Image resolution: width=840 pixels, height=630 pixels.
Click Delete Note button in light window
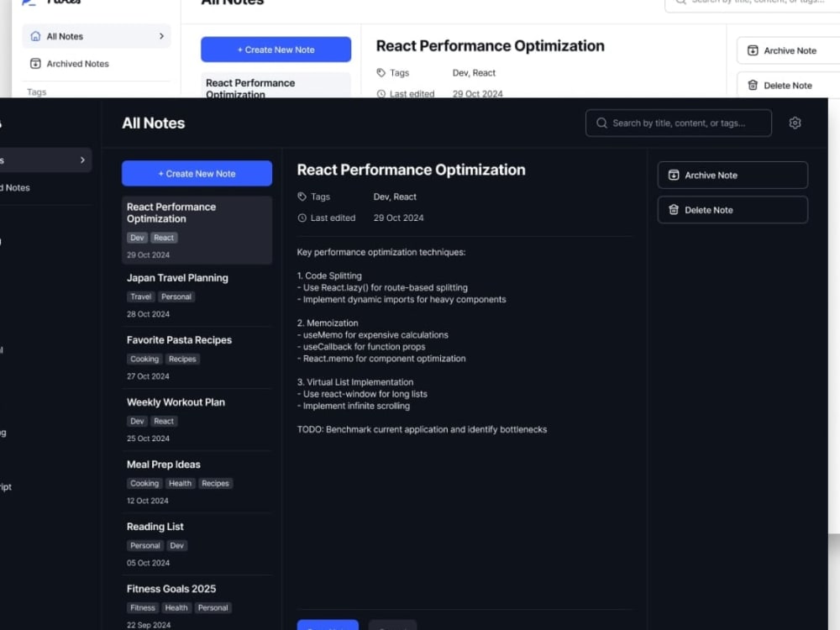[x=788, y=85]
